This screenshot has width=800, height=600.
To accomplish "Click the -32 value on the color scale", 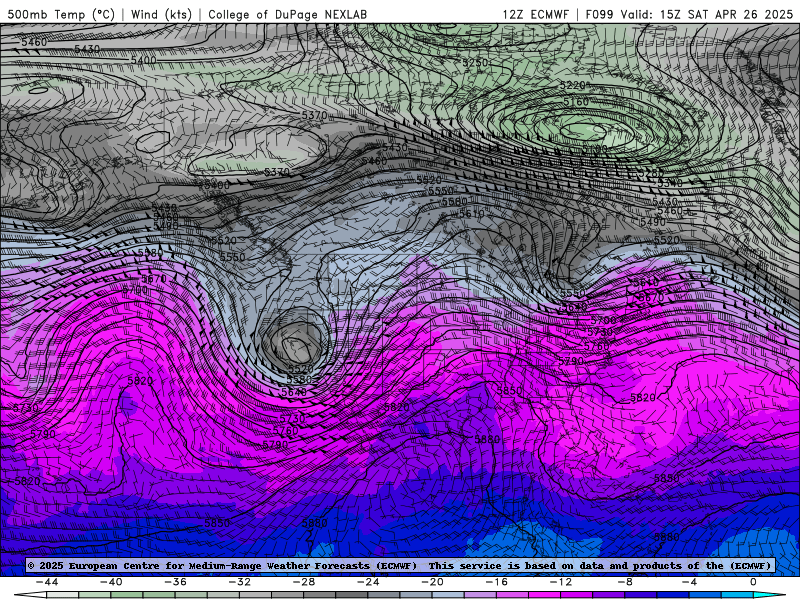I will click(240, 582).
